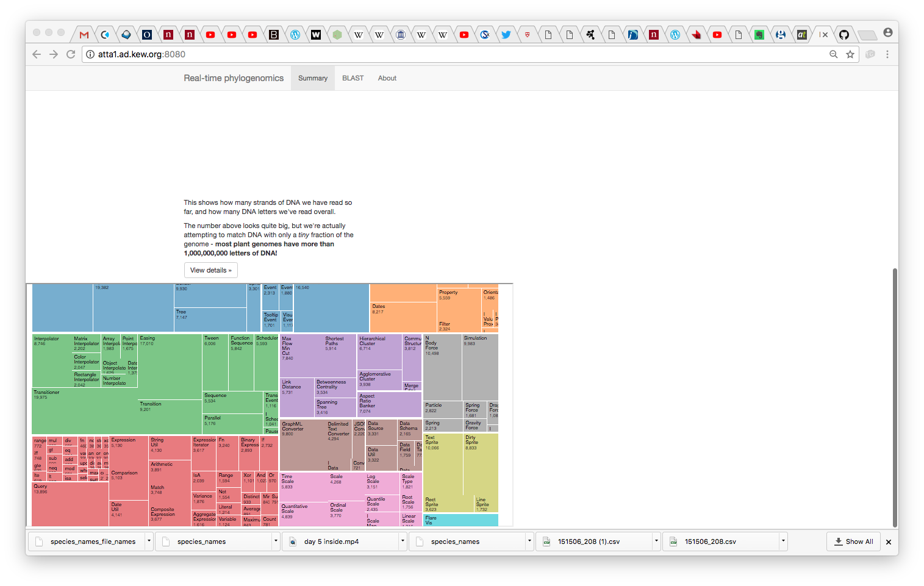Go forward to the next page
Screen dimensions: 924x586
coord(54,54)
